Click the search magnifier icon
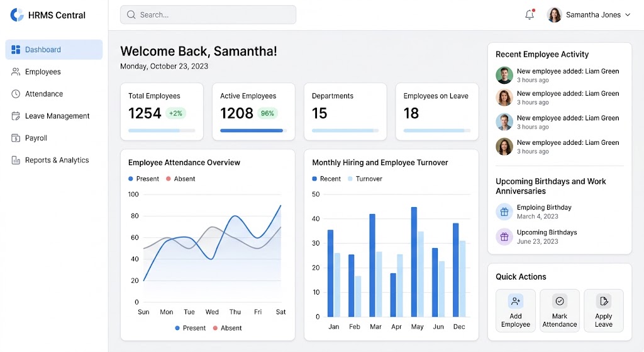644x352 pixels. click(x=131, y=15)
